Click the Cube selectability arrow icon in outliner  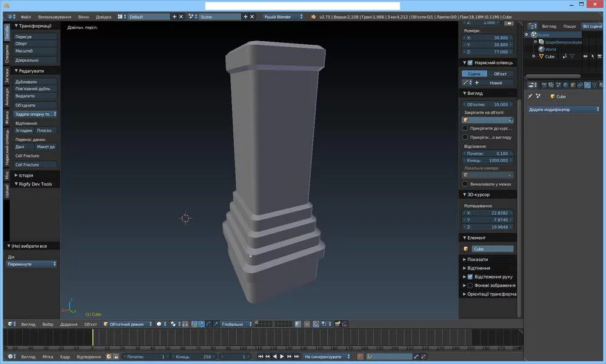tap(593, 56)
